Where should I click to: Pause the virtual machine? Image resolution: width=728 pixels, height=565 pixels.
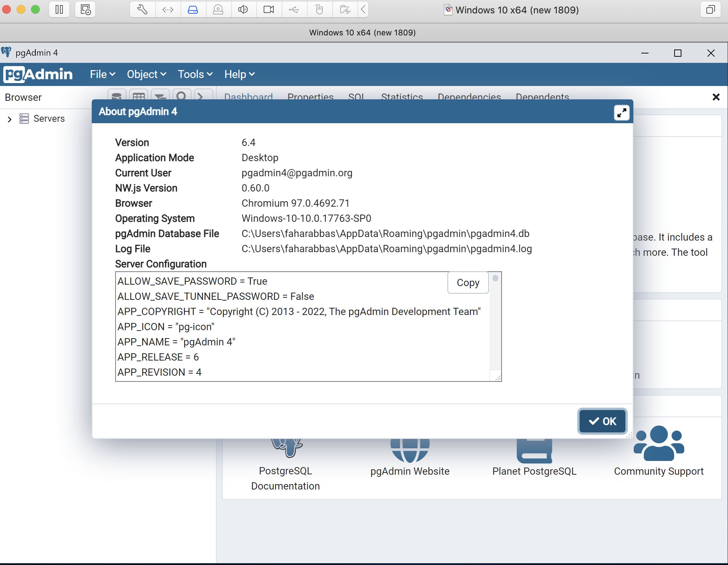[59, 10]
